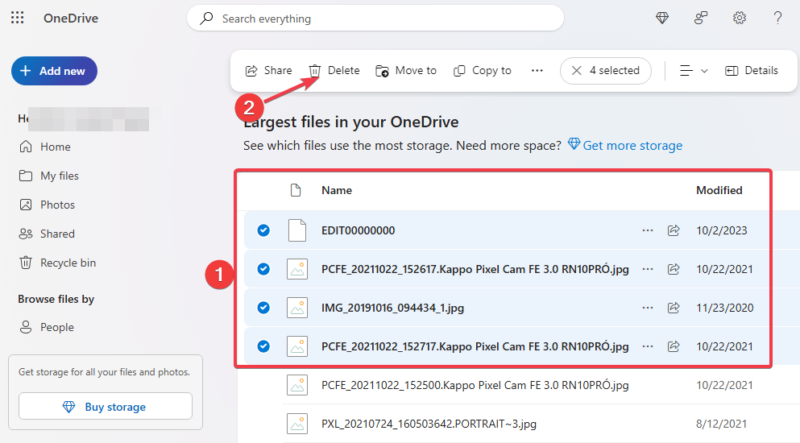Click the Add new button
This screenshot has width=800, height=443.
(x=54, y=71)
